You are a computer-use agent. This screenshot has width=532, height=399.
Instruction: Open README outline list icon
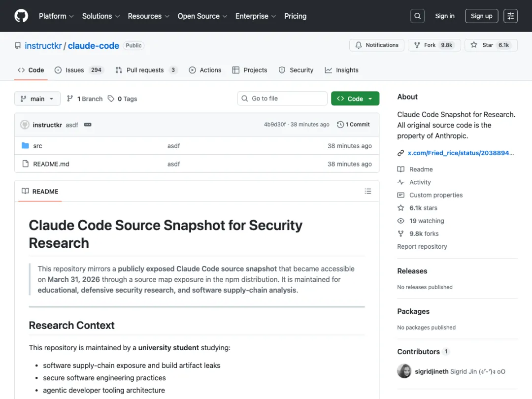tap(367, 191)
